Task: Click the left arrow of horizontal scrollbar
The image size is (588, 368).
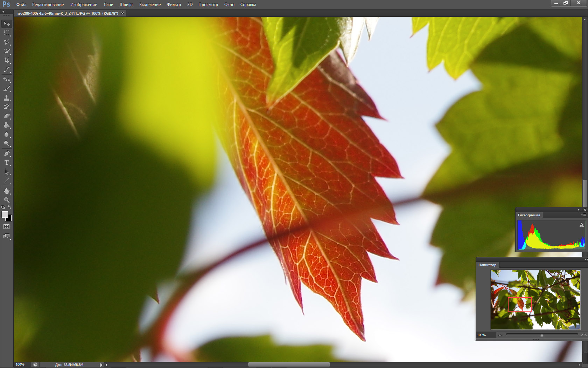Action: [x=106, y=365]
